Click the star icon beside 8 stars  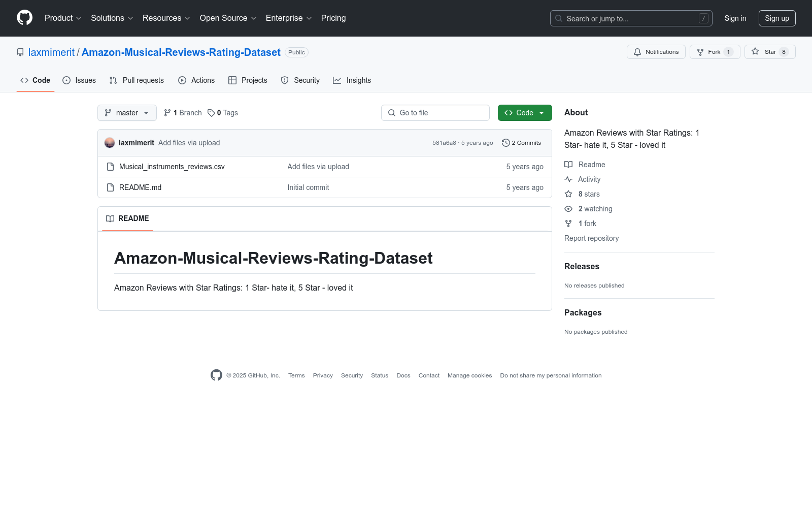568,194
